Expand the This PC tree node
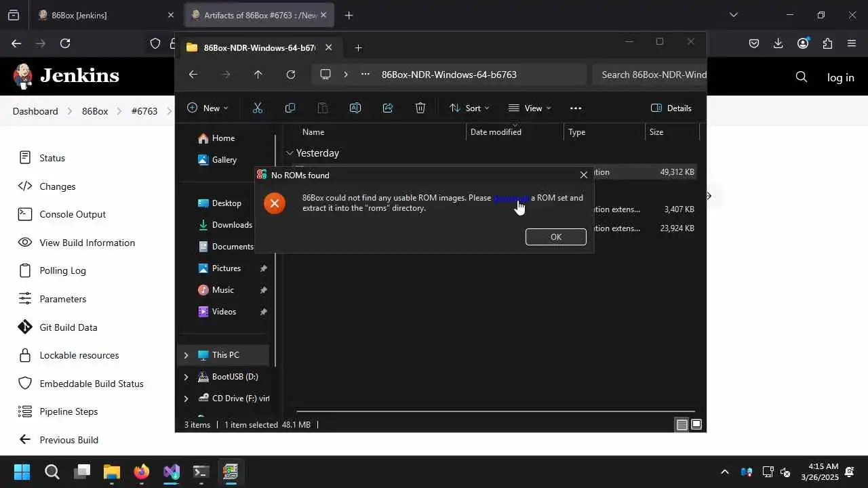This screenshot has height=488, width=868. (186, 355)
